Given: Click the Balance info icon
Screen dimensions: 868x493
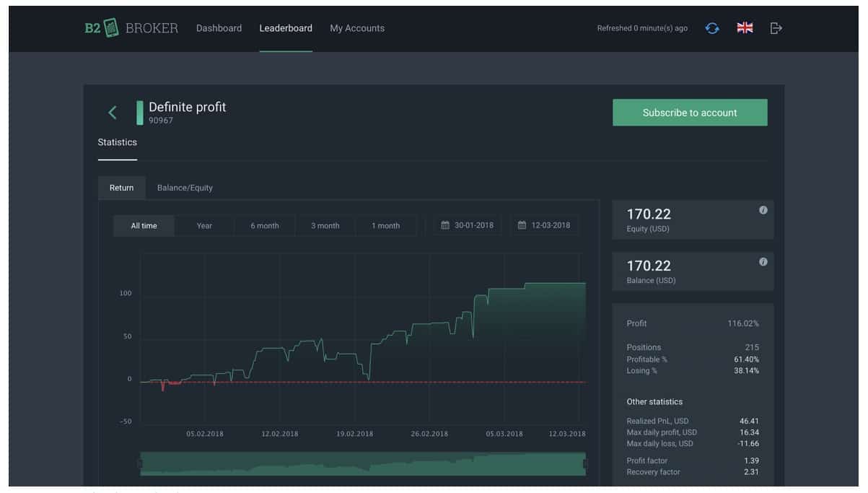Looking at the screenshot, I should coord(763,262).
